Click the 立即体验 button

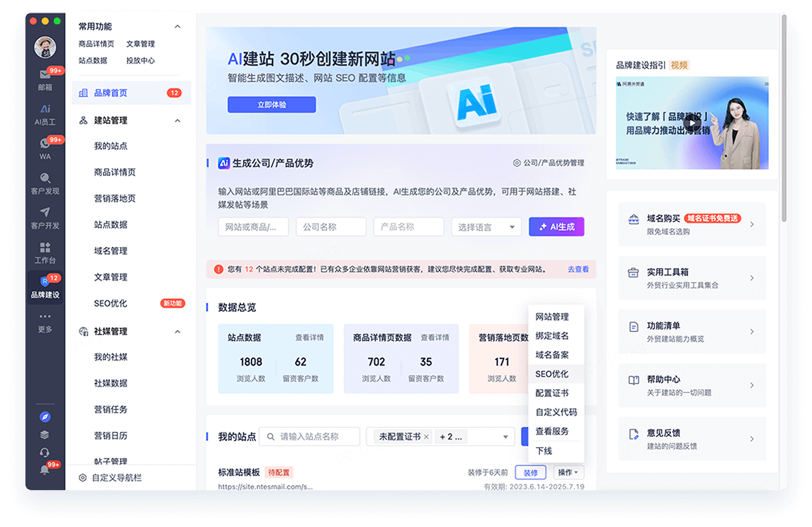click(x=271, y=104)
